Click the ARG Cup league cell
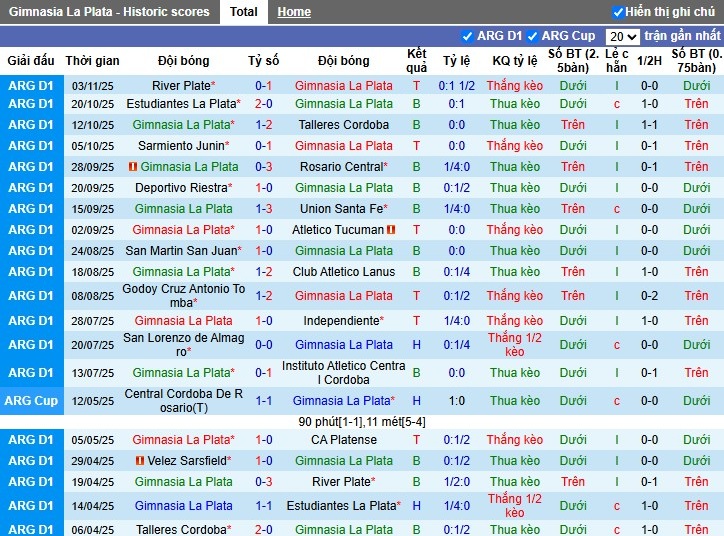This screenshot has height=536, width=724. [x=31, y=401]
